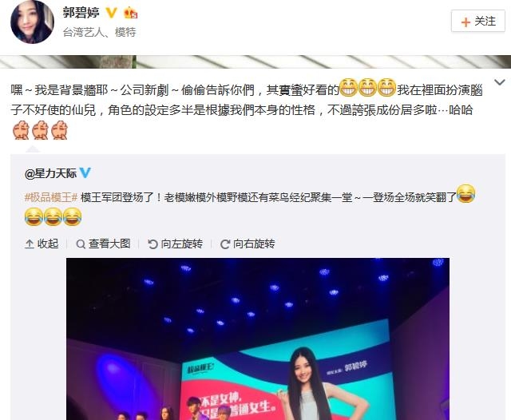Click the orange plus icon in 关注
Screen dimensions: 511x420
point(465,22)
